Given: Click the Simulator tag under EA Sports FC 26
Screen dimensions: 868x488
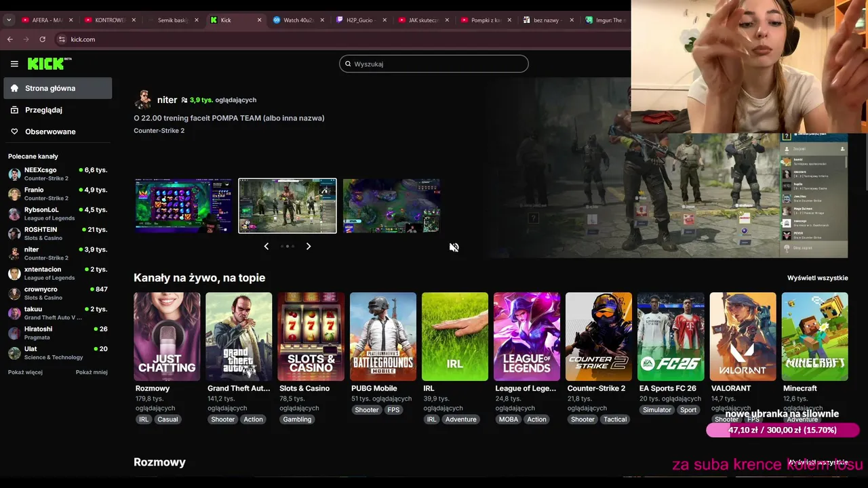Looking at the screenshot, I should [657, 410].
